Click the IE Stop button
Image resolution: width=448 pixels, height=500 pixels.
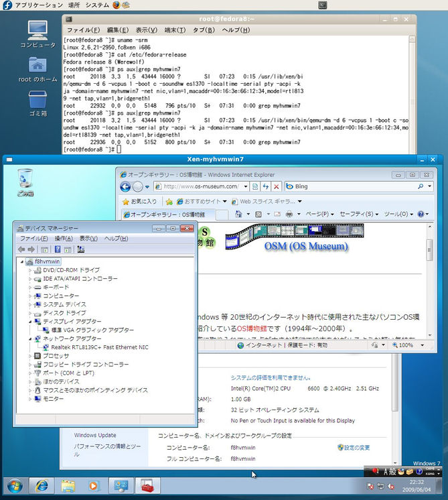277,186
